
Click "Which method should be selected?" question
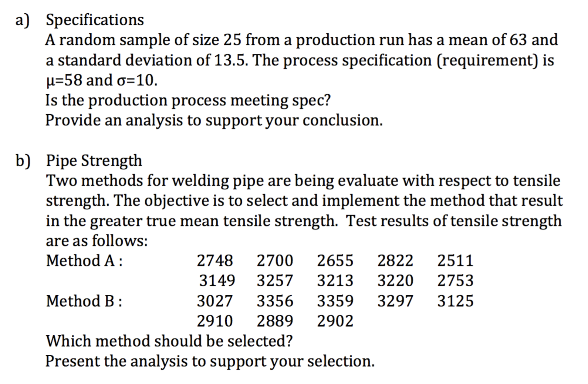click(169, 341)
